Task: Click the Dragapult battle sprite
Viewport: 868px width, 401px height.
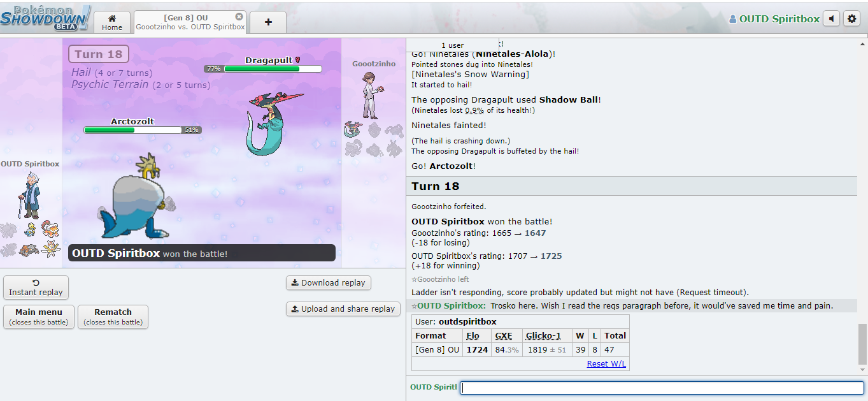Action: tap(275, 122)
